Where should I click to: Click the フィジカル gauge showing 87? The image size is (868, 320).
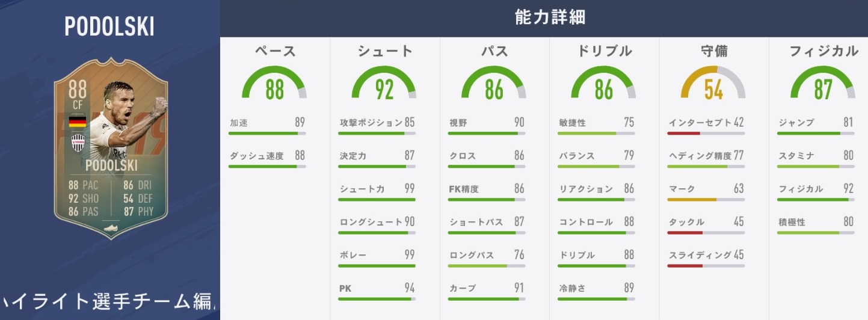[822, 84]
